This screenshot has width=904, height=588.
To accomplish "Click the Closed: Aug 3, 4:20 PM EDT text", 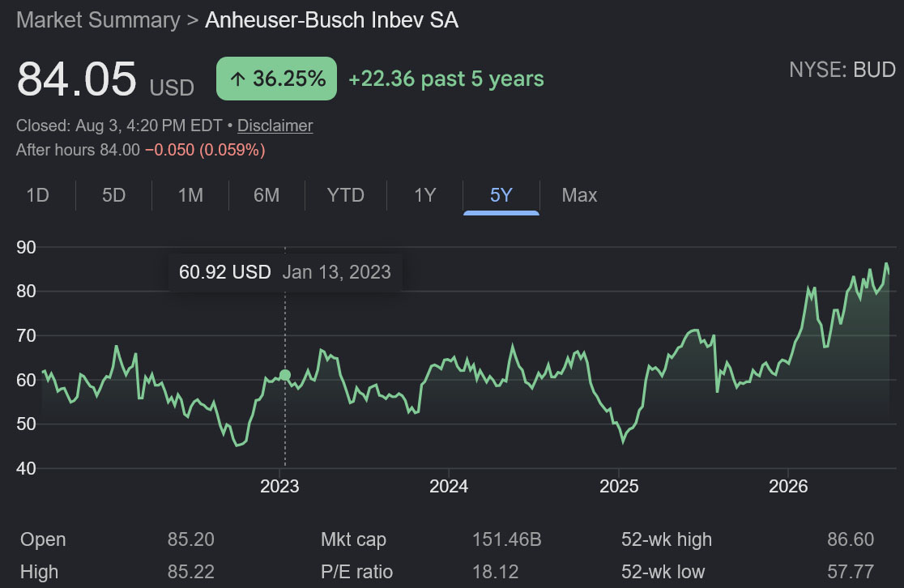I will 119,126.
